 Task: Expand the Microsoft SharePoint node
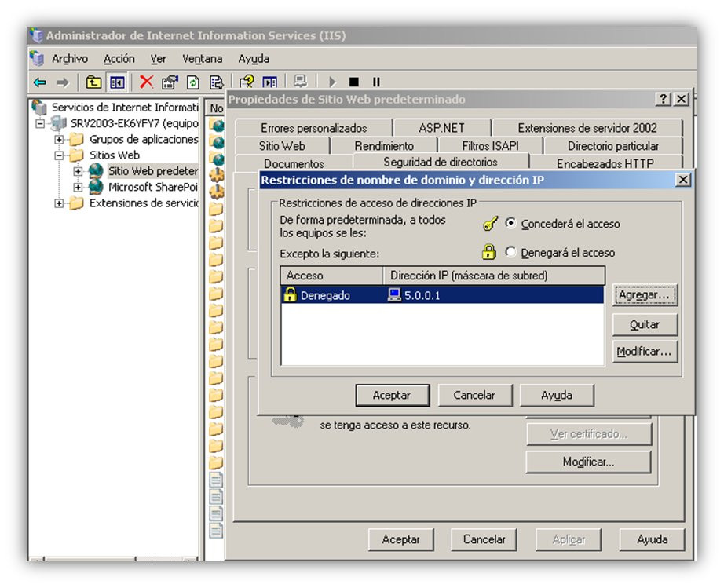pyautogui.click(x=78, y=188)
